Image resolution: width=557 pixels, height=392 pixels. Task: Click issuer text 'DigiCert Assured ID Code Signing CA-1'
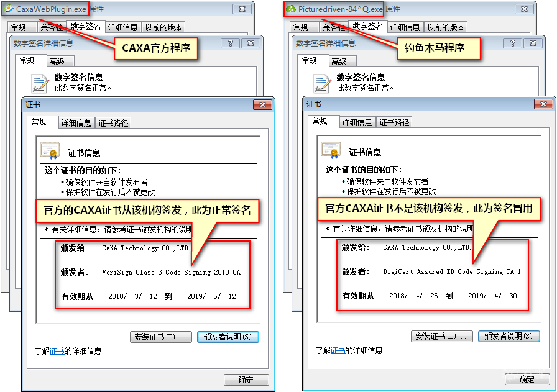click(x=452, y=271)
